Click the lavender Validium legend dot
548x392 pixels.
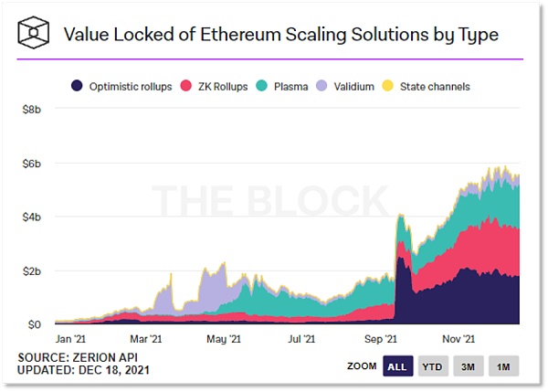pyautogui.click(x=321, y=86)
